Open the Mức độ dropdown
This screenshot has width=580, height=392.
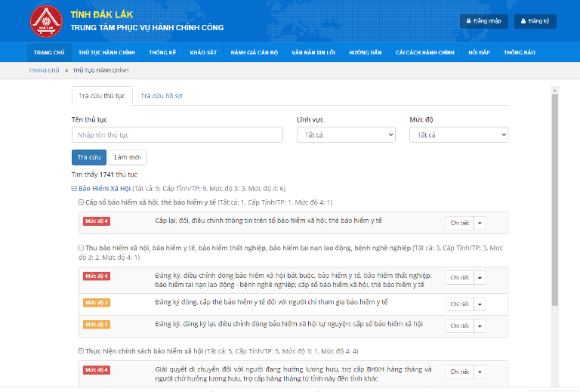click(x=458, y=134)
